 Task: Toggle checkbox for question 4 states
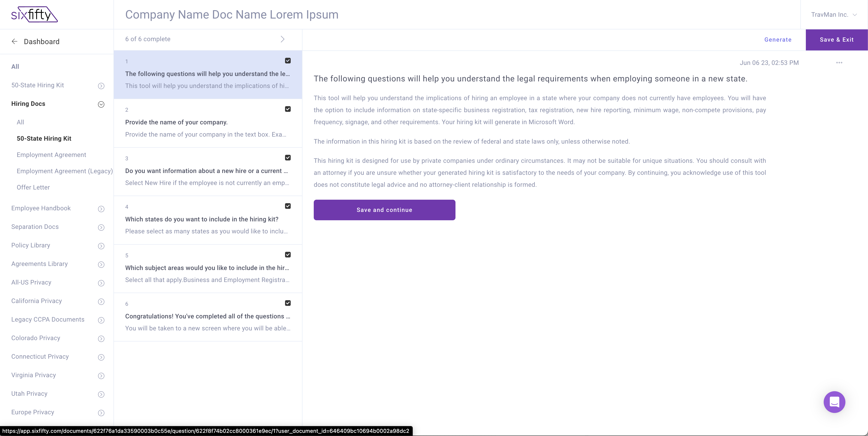(288, 206)
